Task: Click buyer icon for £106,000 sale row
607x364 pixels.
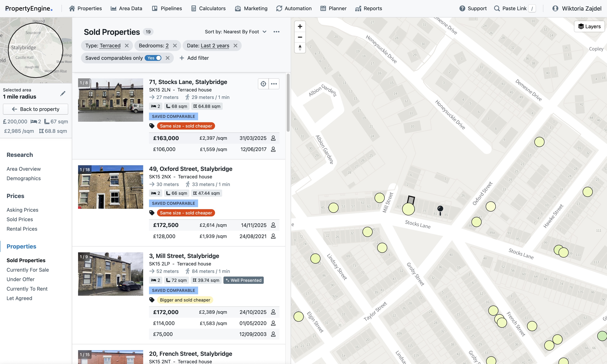Action: [273, 149]
